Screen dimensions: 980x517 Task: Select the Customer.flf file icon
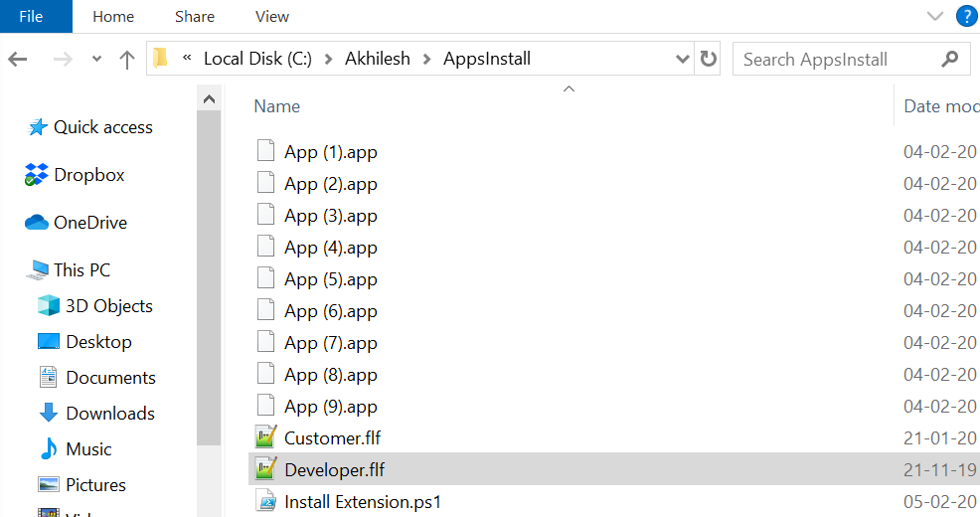point(265,437)
